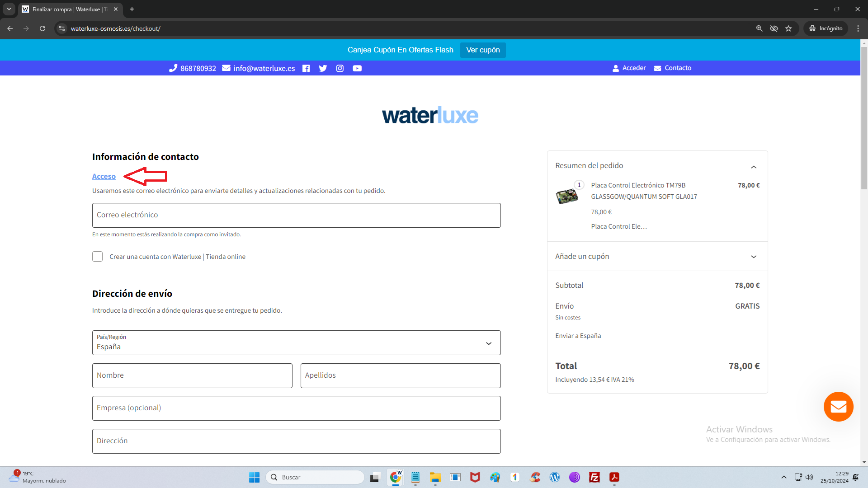Image resolution: width=868 pixels, height=488 pixels.
Task: Click the phone number 868780932
Action: click(x=198, y=68)
